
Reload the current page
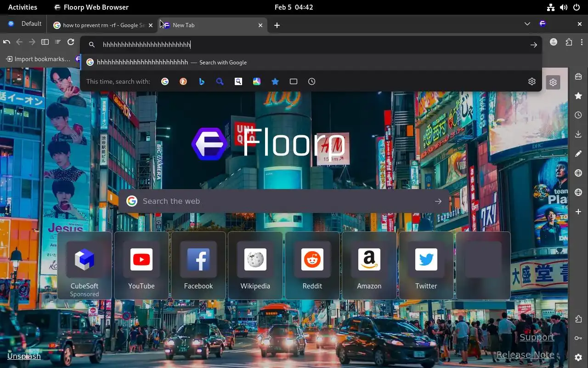(71, 42)
